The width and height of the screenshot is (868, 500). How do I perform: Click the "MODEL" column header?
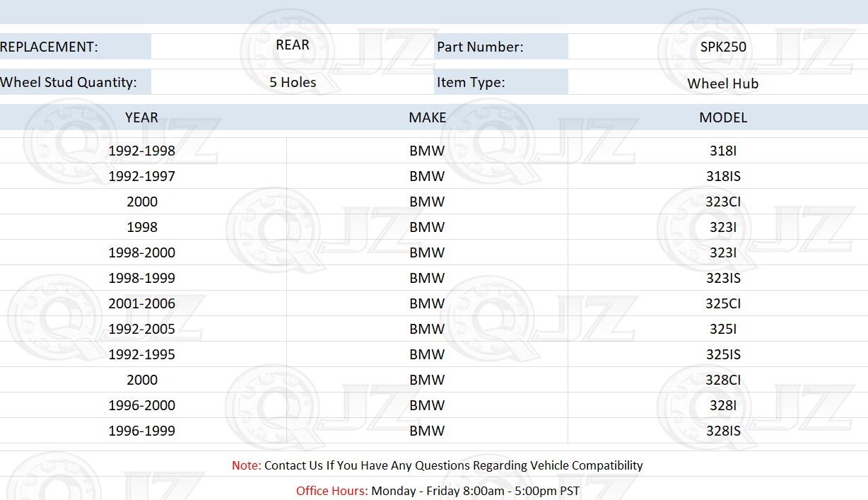click(x=723, y=117)
